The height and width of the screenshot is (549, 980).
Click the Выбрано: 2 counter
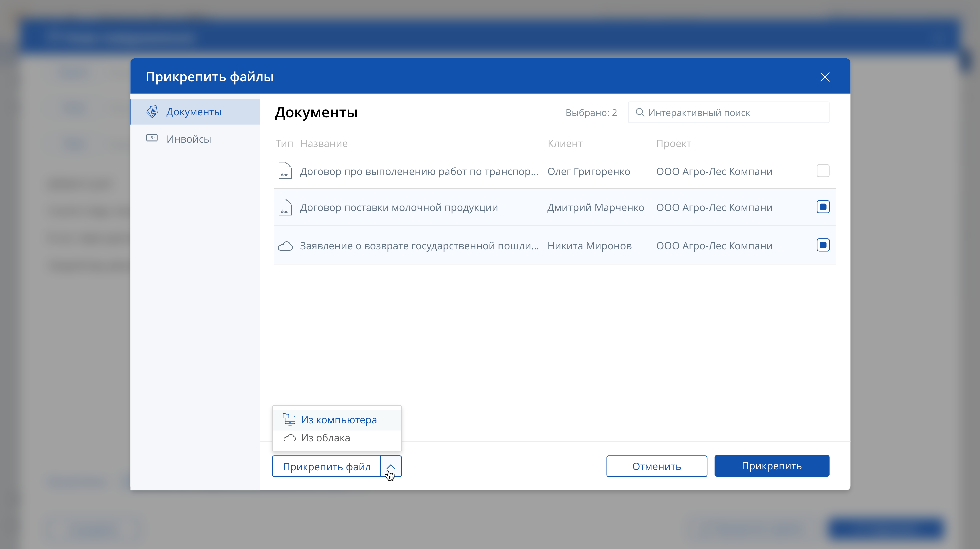(591, 113)
